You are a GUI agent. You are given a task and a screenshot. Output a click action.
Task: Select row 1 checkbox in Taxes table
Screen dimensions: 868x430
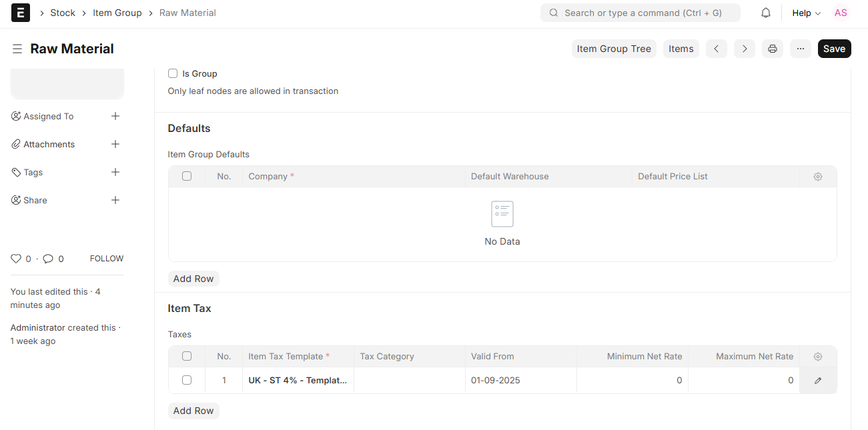187,380
